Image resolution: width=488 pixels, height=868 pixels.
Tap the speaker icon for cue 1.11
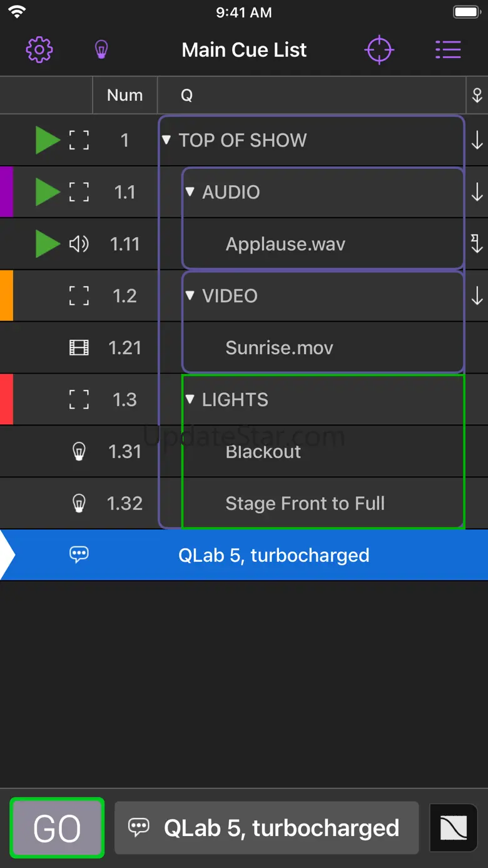tap(79, 244)
